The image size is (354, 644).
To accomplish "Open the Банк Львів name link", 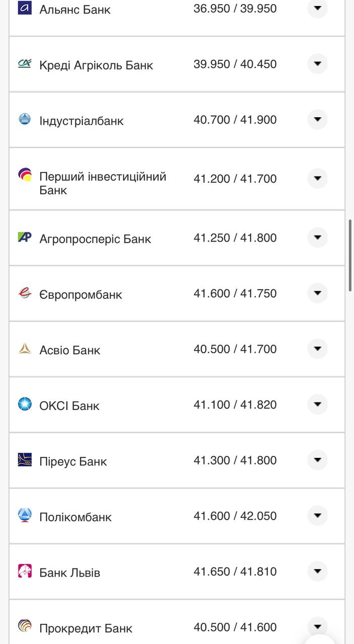I will tap(69, 573).
